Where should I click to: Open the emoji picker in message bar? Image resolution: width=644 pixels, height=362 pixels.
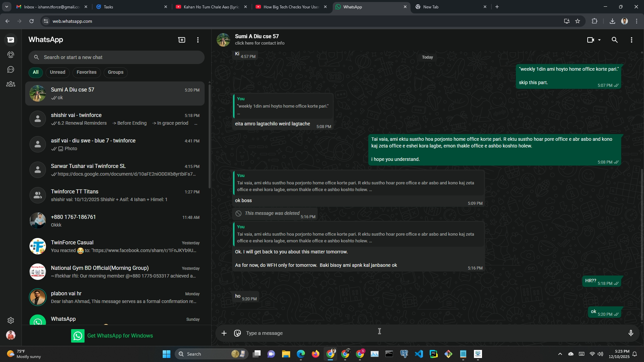tap(237, 333)
